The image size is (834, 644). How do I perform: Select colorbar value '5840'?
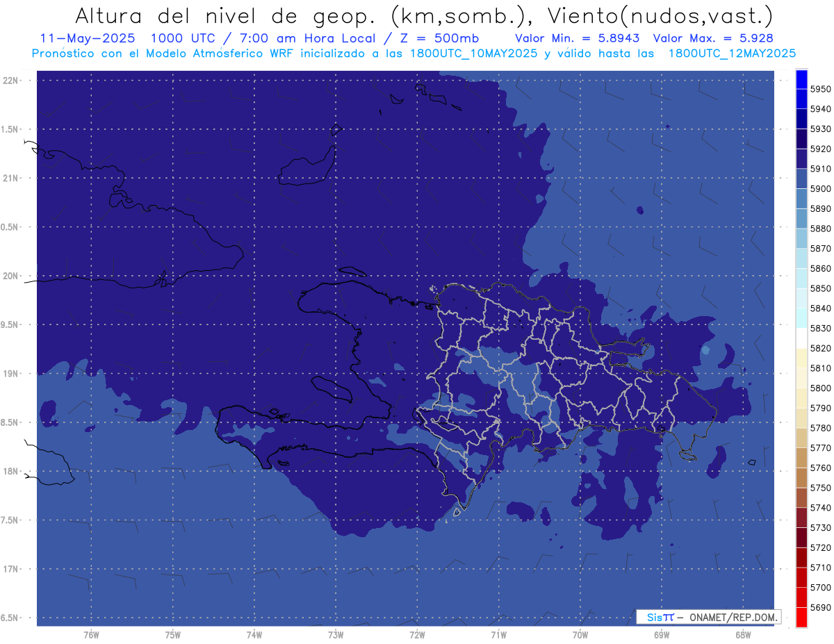tap(820, 308)
